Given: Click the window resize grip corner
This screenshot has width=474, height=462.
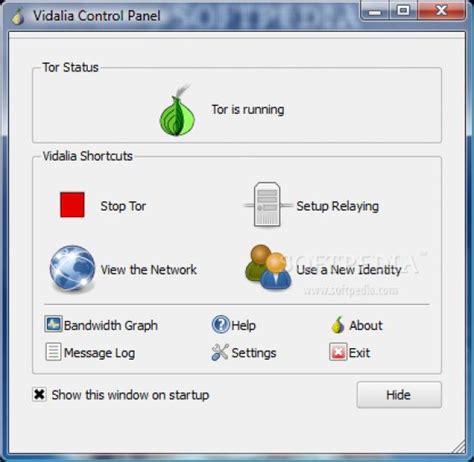Looking at the screenshot, I should (459, 447).
